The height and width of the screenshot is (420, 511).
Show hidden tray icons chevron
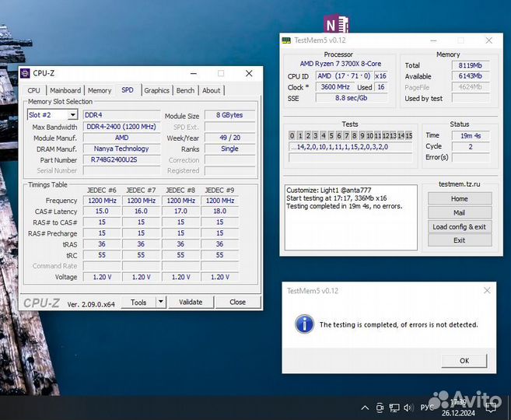[x=366, y=408]
